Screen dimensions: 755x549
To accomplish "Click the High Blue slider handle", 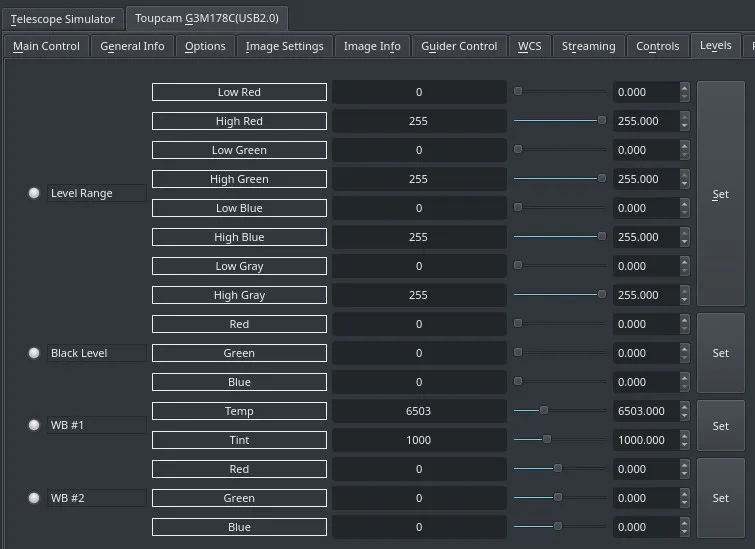I will tap(602, 236).
